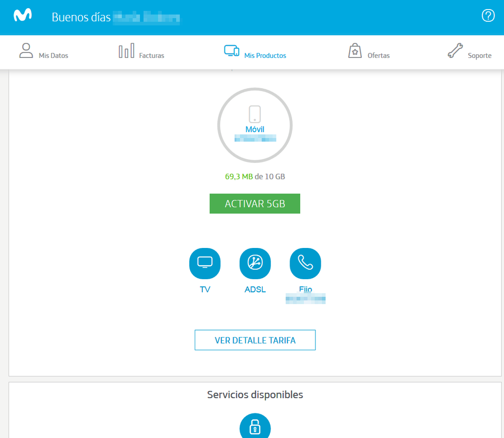Select the mobile phone icon inside circle
The image size is (504, 438).
click(x=255, y=113)
